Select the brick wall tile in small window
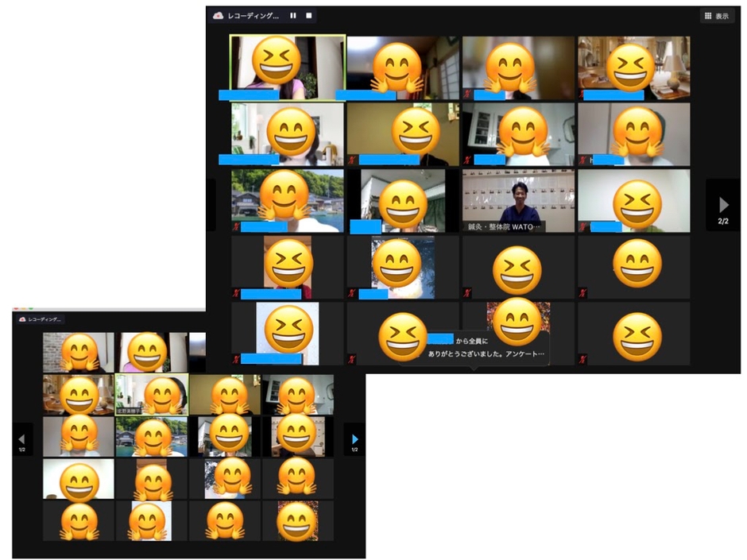This screenshot has width=747, height=560. [79, 352]
